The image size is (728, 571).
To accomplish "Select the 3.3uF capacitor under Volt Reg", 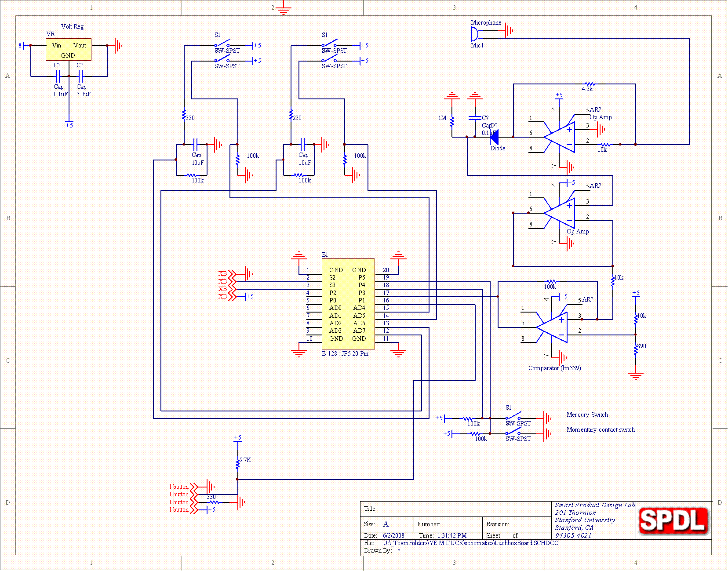I will tap(80, 76).
